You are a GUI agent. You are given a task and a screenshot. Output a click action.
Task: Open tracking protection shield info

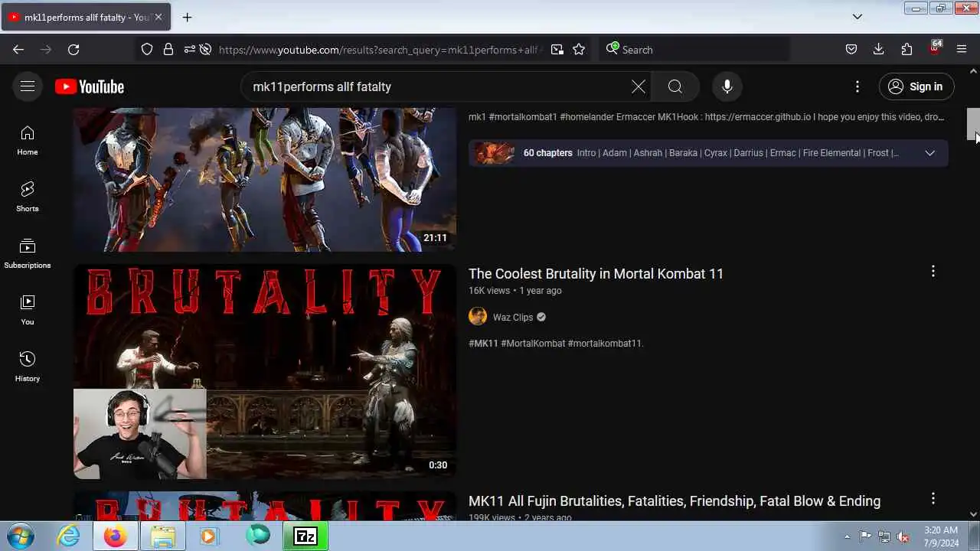point(148,49)
